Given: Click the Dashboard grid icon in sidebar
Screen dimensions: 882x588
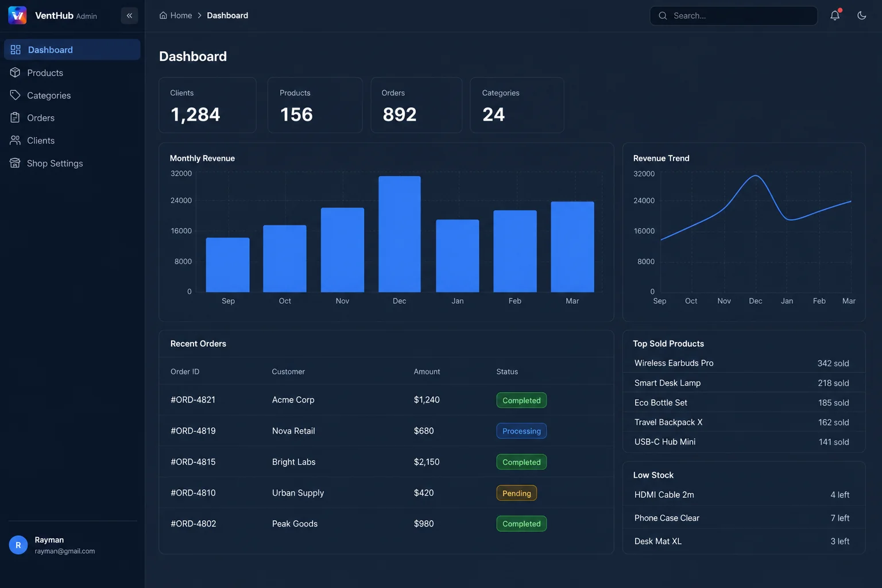Looking at the screenshot, I should pyautogui.click(x=16, y=50).
